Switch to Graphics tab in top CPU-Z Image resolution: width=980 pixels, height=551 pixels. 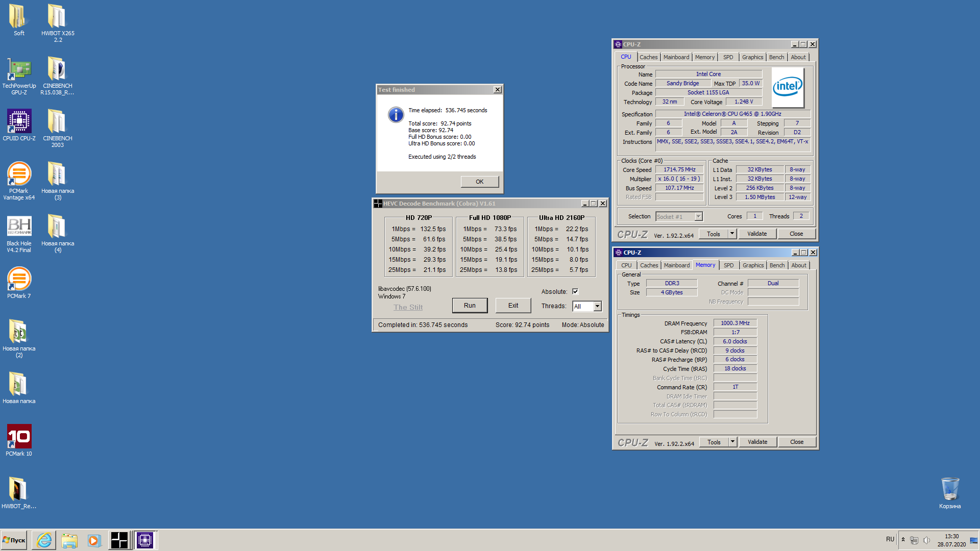click(753, 57)
